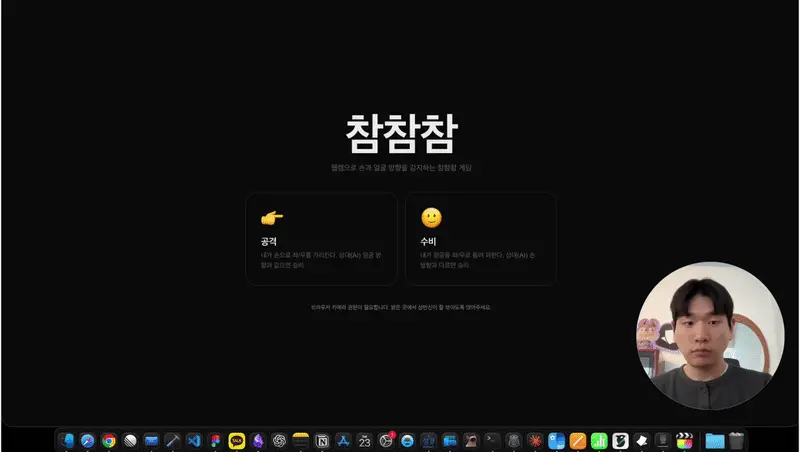Launch Final Cut Pro from dock
This screenshot has height=452, width=800.
tap(684, 441)
